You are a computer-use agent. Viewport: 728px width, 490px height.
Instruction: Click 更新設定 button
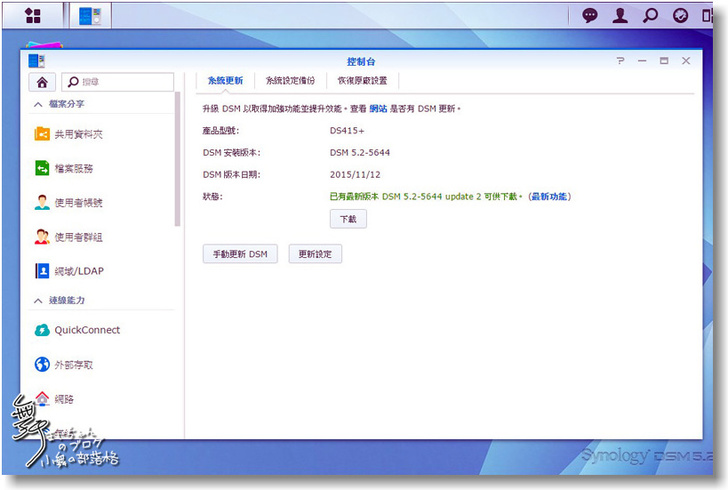[x=315, y=254]
